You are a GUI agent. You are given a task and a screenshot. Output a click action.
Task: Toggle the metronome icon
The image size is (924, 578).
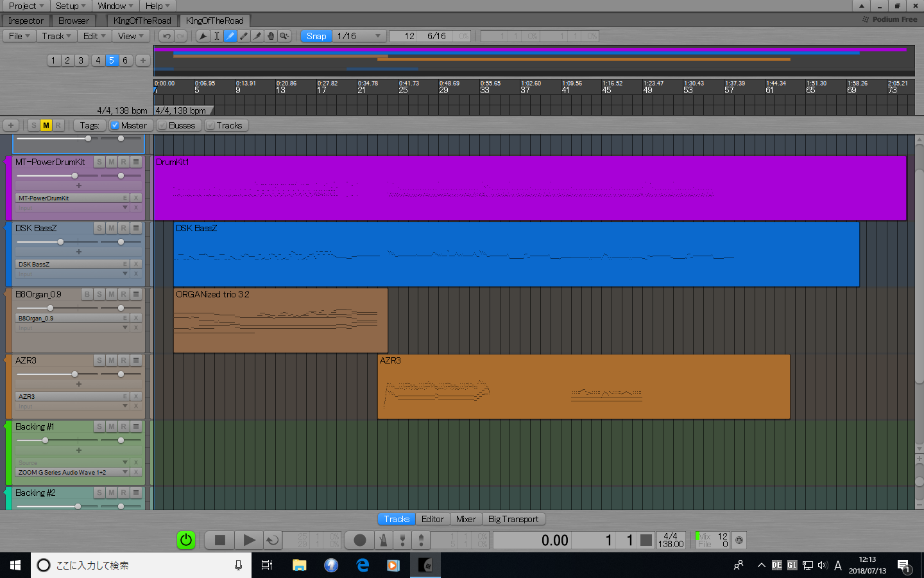pyautogui.click(x=384, y=540)
